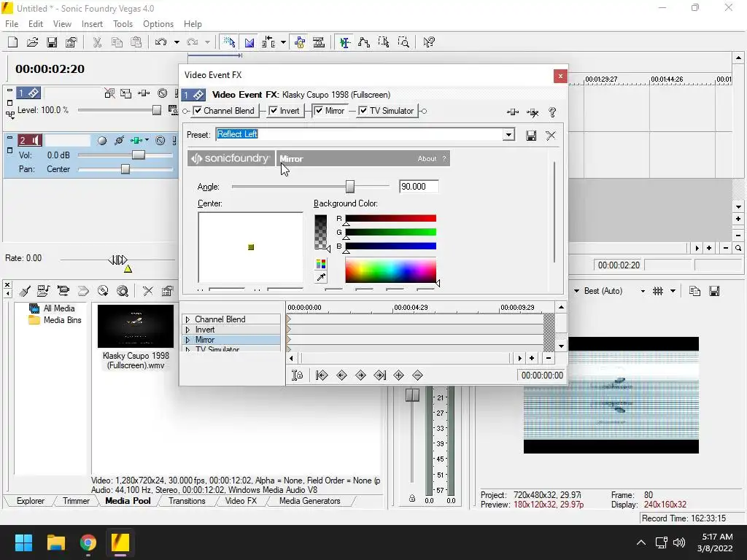Delete preset with X icon beside preset field
The width and height of the screenshot is (747, 560).
tap(551, 136)
